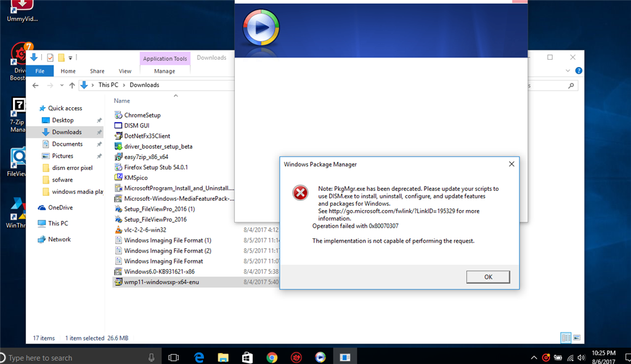
Task: Click Downloads in the address breadcrumb
Action: (x=144, y=85)
